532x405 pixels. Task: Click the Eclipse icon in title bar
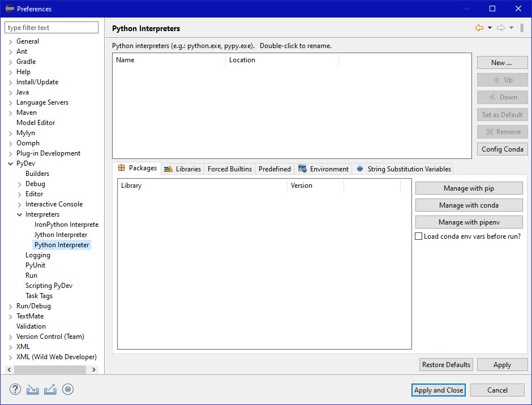[9, 8]
